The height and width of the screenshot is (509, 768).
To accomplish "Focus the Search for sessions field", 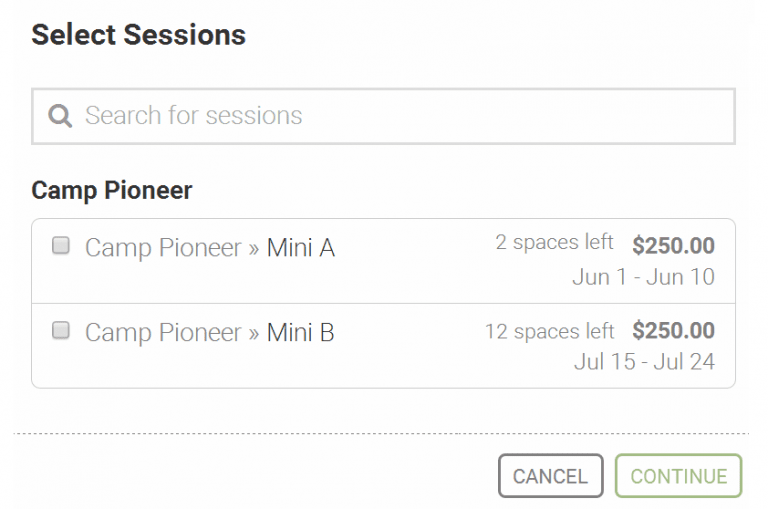I will coord(400,116).
